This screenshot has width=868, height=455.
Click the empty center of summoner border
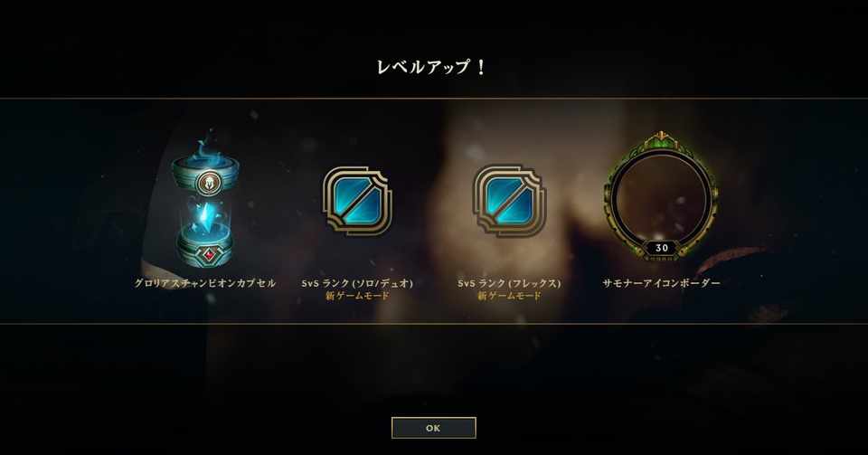tap(661, 196)
